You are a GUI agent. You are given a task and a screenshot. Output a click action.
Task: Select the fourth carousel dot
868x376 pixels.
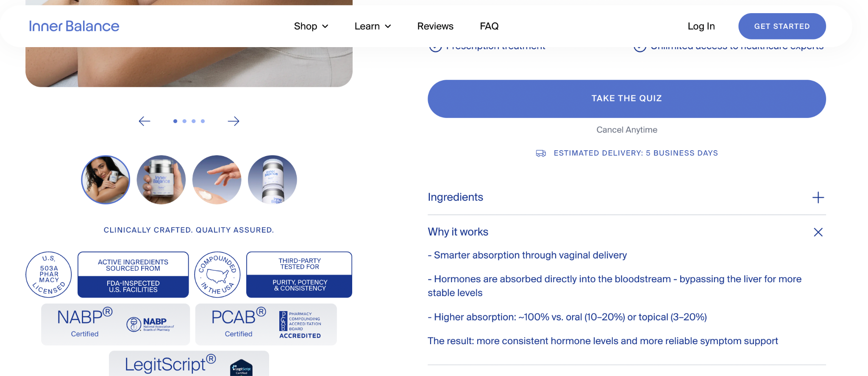[x=203, y=121]
